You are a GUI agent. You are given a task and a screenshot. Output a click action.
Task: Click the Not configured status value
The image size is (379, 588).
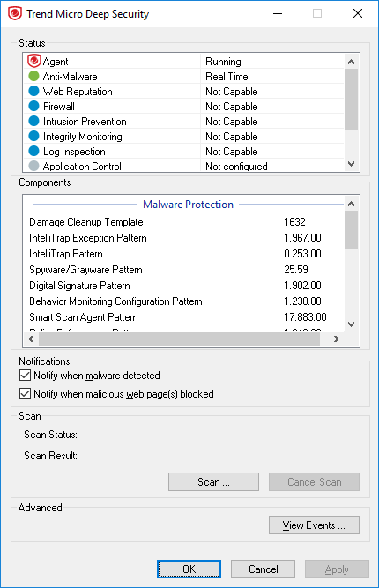pos(236,166)
